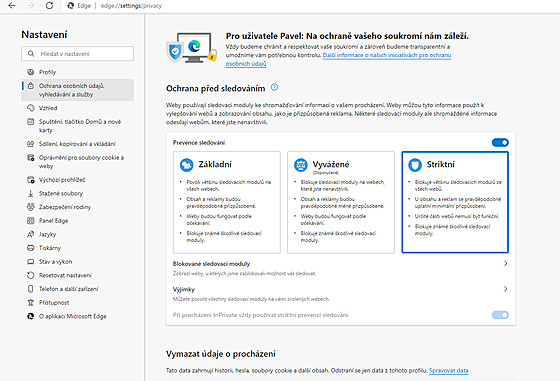Viewport: 560px width, 381px height.
Task: Click the Základní card icon
Action: click(186, 165)
